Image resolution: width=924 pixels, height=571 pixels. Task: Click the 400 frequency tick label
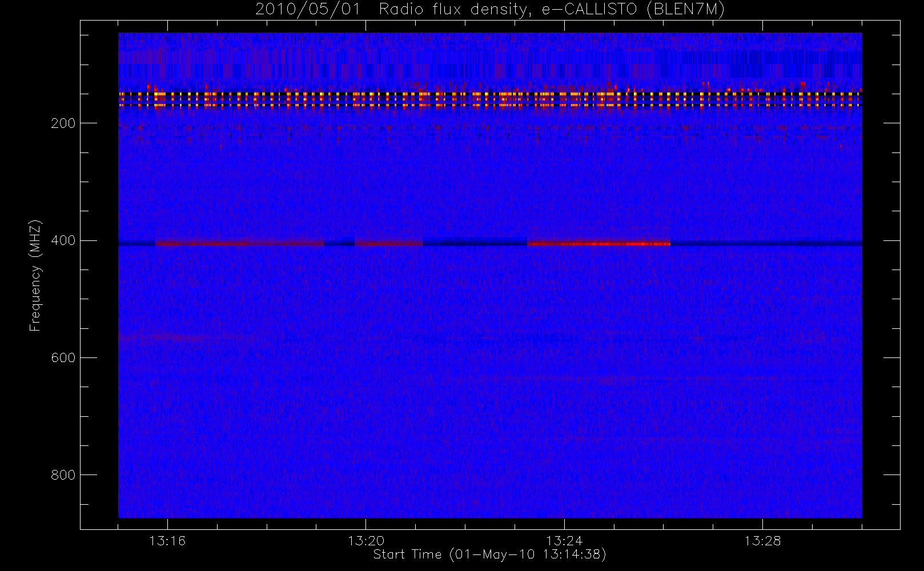[63, 240]
